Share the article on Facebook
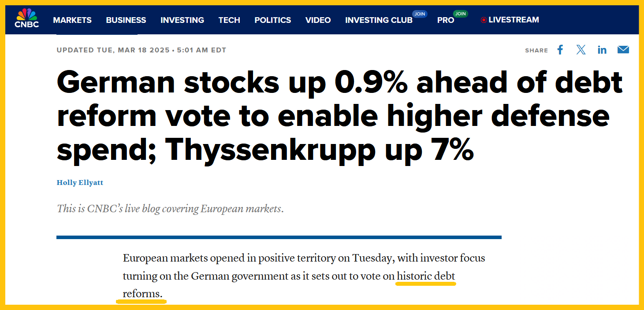The height and width of the screenshot is (310, 644). (x=560, y=50)
